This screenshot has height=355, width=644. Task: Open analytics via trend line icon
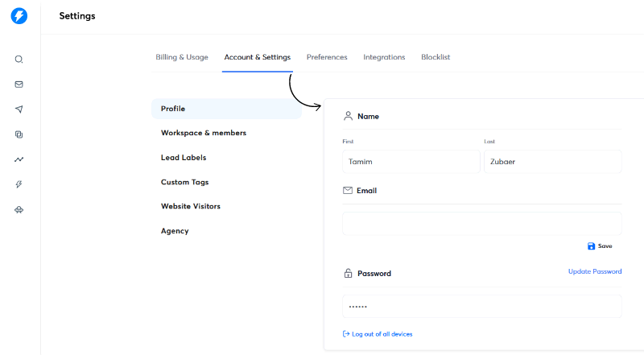coord(19,159)
